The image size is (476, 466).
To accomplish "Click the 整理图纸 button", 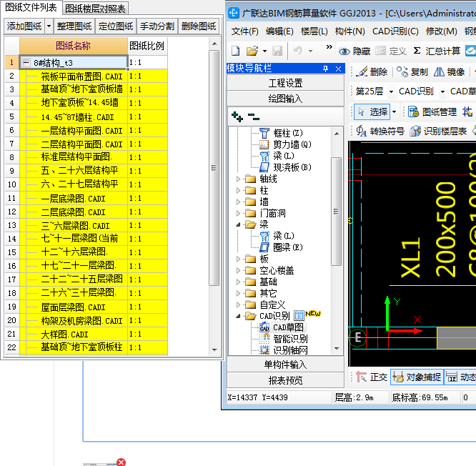I will click(74, 26).
